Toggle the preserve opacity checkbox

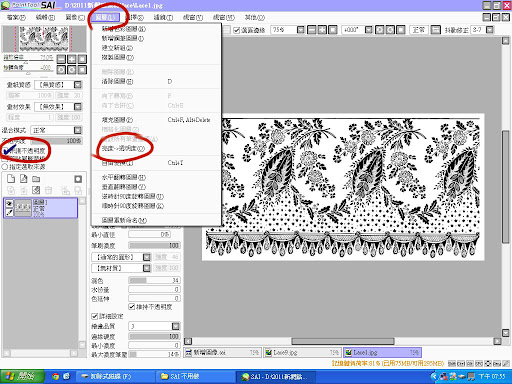pos(6,151)
